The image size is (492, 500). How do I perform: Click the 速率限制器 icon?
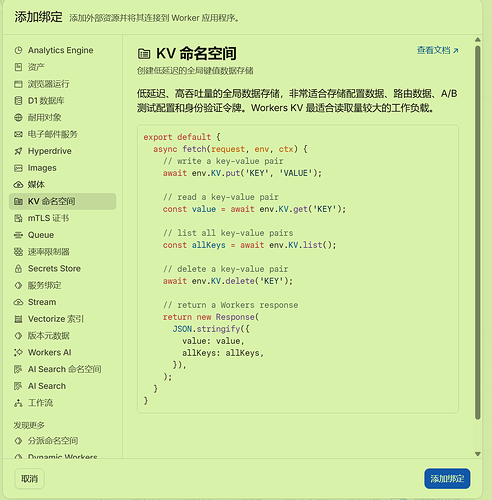tap(18, 252)
